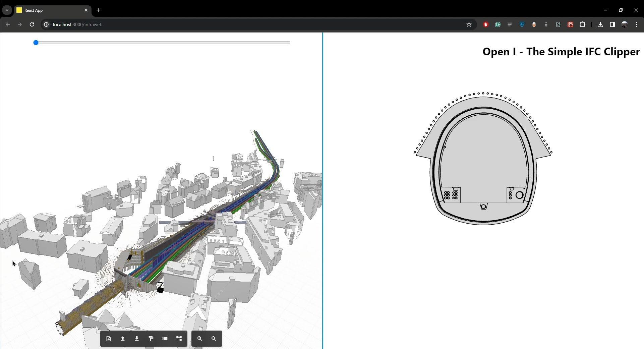Click the 'Open I - The Simple IFC Clipper' heading
The height and width of the screenshot is (349, 644).
pos(561,52)
